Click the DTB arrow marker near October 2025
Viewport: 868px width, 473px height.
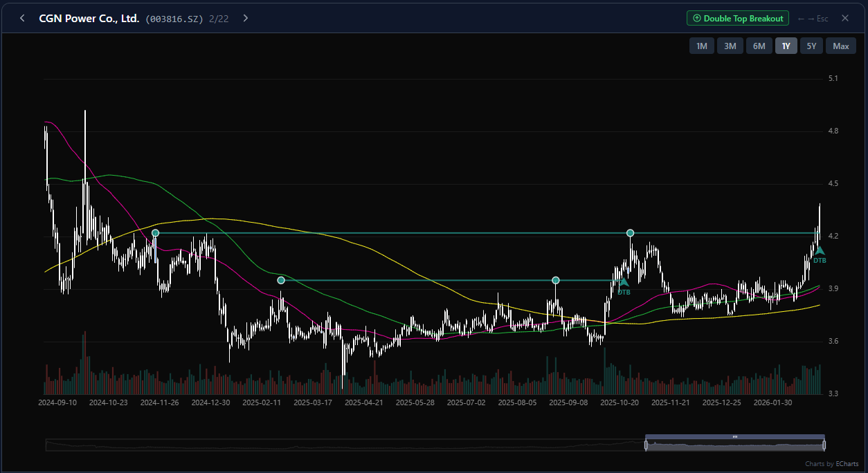click(x=624, y=284)
